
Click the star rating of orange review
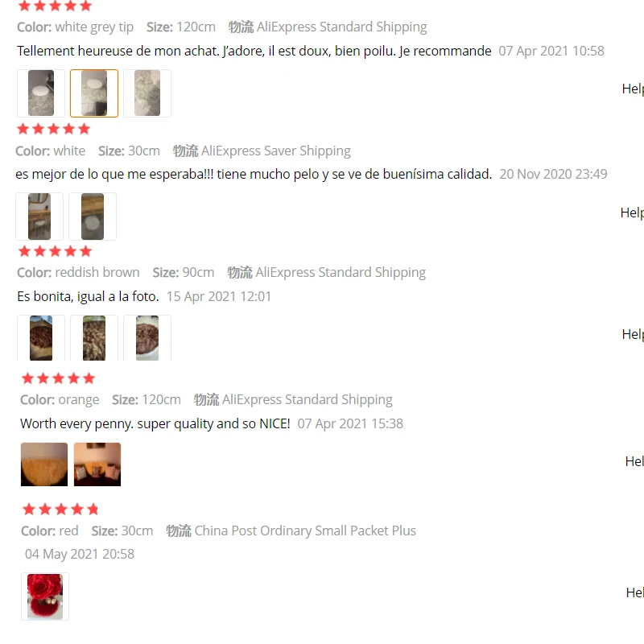(58, 378)
